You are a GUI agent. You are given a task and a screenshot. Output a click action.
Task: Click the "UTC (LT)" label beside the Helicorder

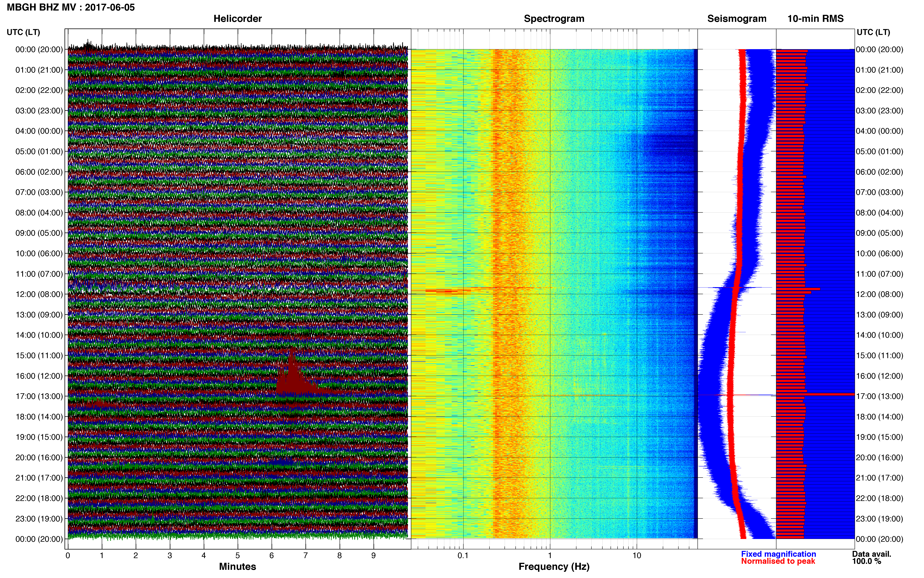coord(23,33)
